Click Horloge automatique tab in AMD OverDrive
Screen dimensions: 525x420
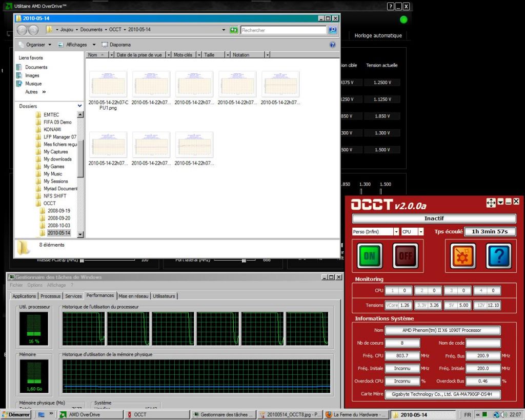[378, 35]
